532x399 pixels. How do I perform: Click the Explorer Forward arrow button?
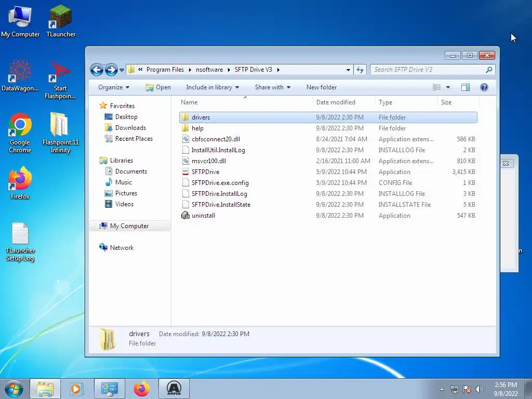[x=111, y=70]
